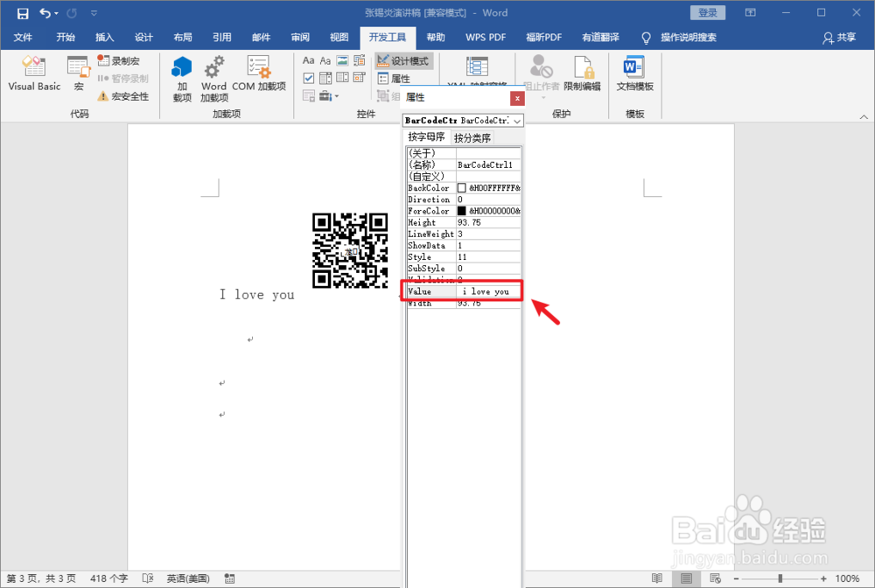The image size is (875, 588).
Task: Select the Height property row
Action: coord(464,222)
